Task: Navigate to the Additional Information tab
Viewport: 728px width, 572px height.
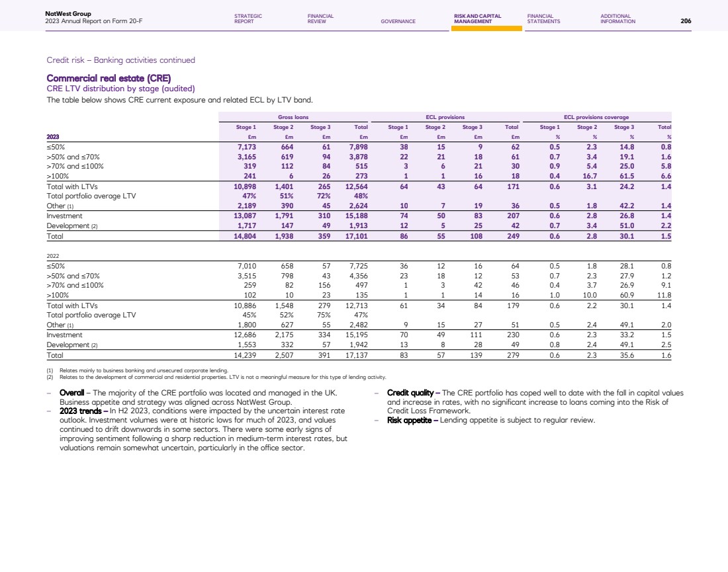Action: (x=617, y=19)
